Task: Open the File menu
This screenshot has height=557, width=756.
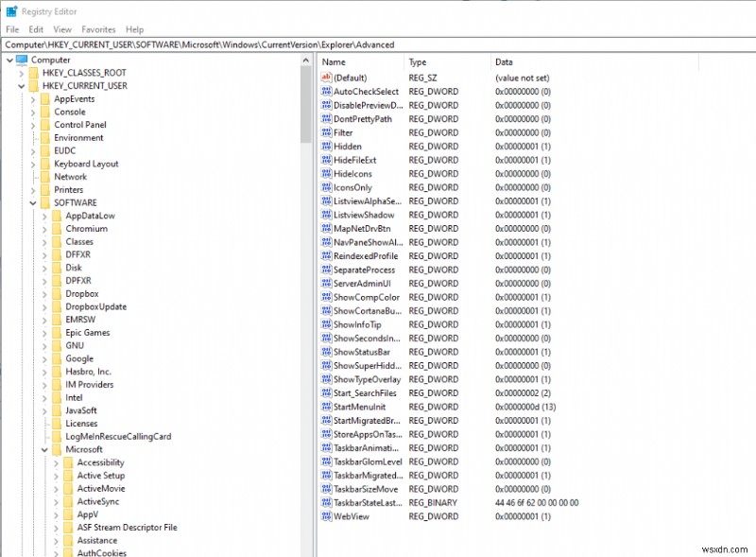Action: coord(13,29)
